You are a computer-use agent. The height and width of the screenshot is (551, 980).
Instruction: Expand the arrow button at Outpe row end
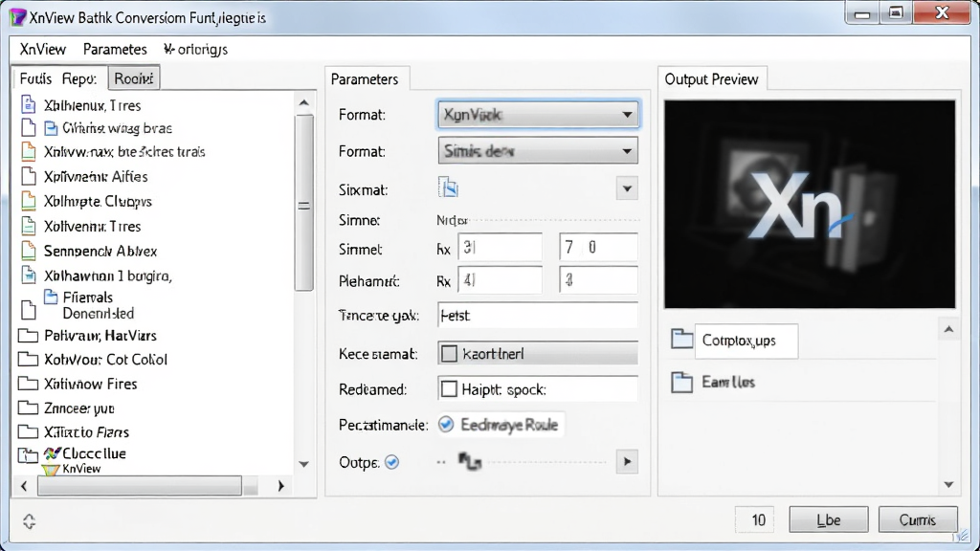(627, 462)
